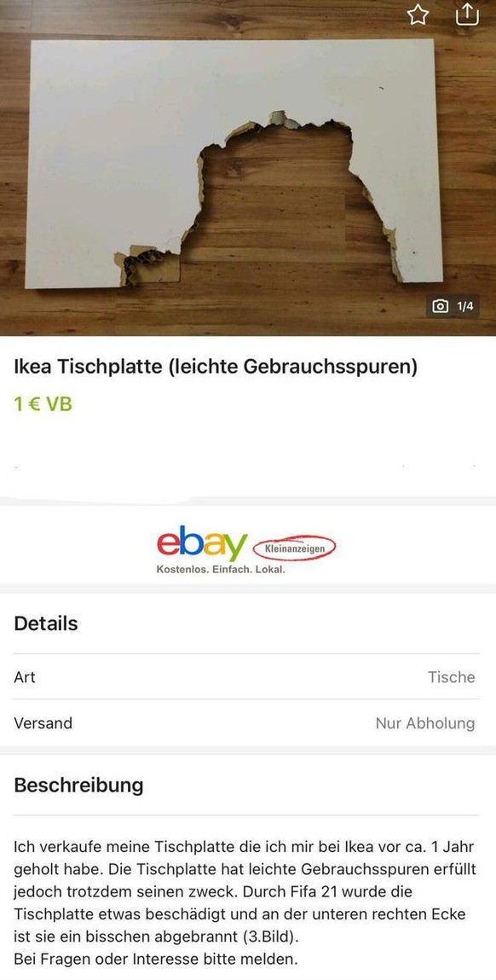This screenshot has height=980, width=496.
Task: Tap the 'Bei Fragen oder Interesse' line
Action: pyautogui.click(x=156, y=958)
